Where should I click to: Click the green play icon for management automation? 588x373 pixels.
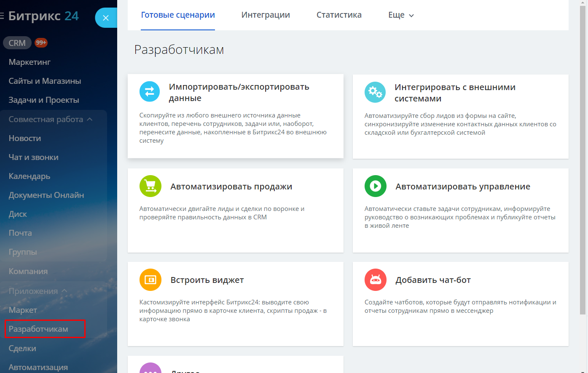click(375, 186)
